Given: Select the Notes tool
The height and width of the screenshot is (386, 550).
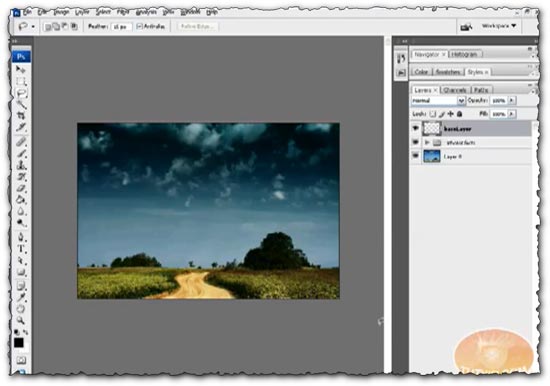Looking at the screenshot, I should click(x=21, y=286).
